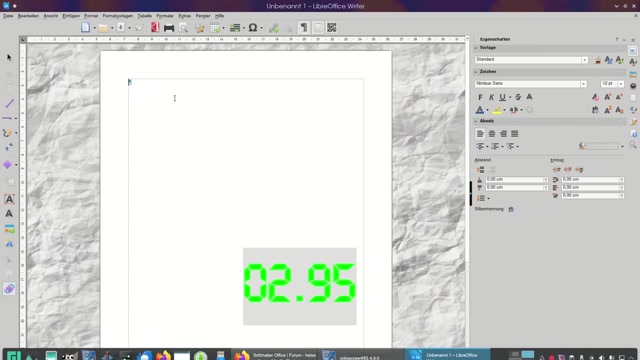Viewport: 640px width, 360px height.
Task: Open Manjaro start menu in taskbar
Action: (x=13, y=355)
